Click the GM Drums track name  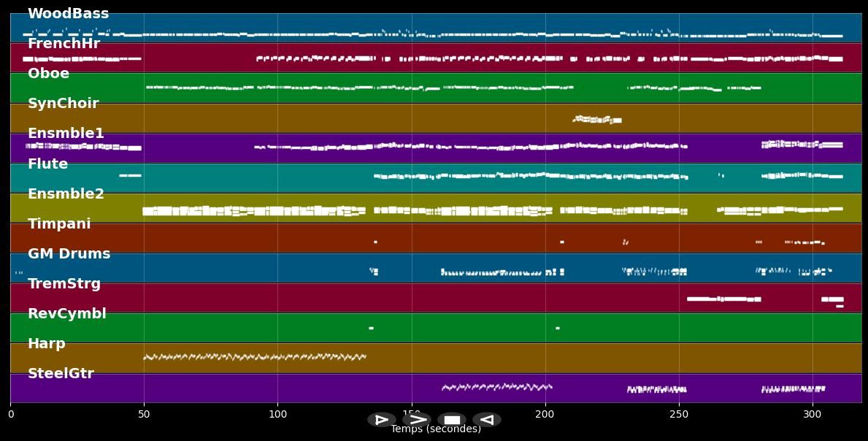(69, 254)
